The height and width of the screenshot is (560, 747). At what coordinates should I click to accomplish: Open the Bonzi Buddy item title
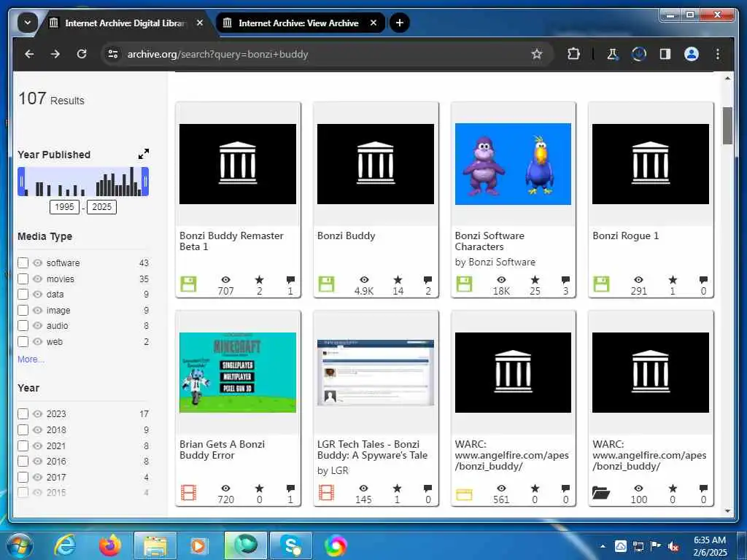click(x=347, y=236)
